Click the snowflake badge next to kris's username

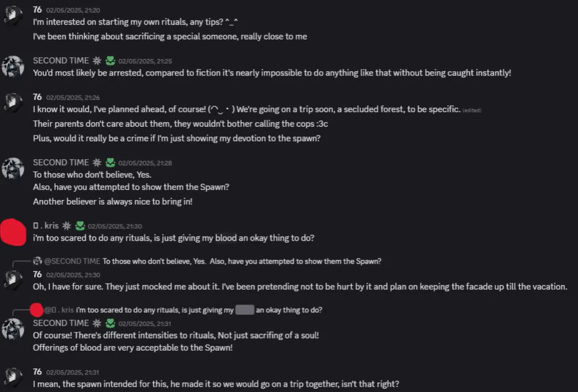click(67, 226)
